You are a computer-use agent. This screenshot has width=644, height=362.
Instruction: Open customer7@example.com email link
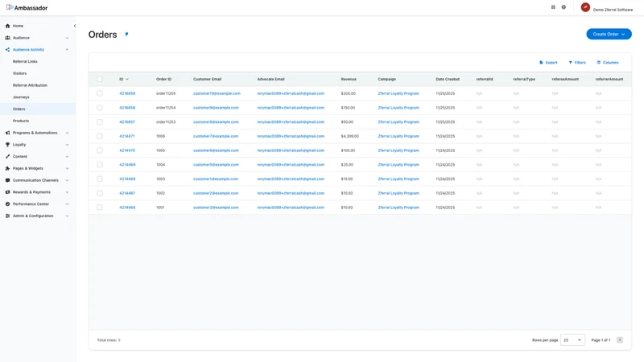(216, 136)
